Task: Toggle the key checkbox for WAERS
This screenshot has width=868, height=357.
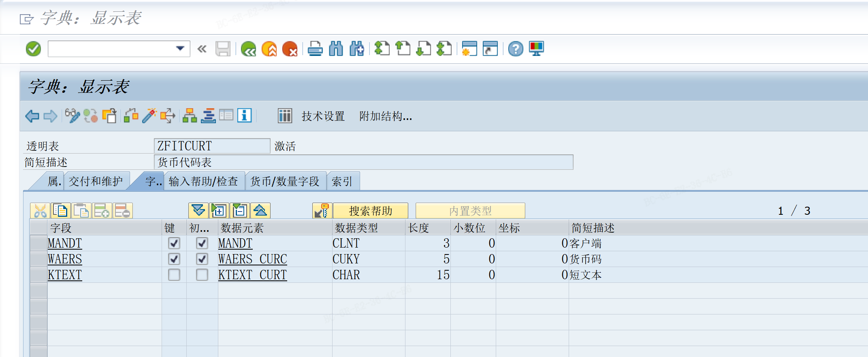Action: coord(174,259)
